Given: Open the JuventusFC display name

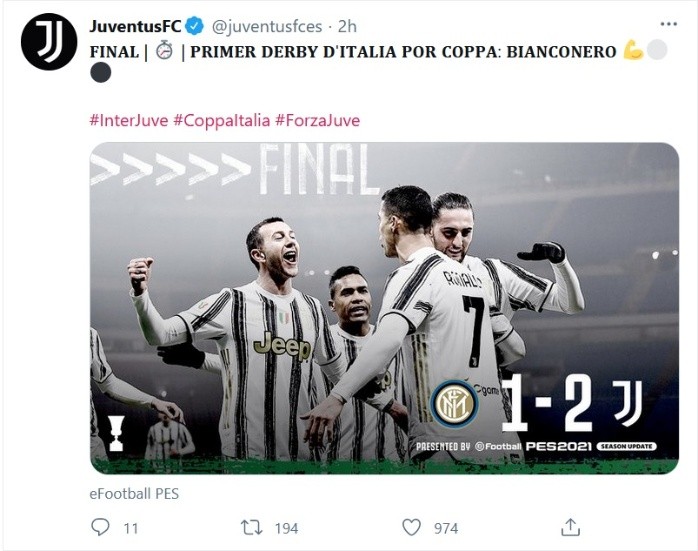Looking at the screenshot, I should (135, 26).
